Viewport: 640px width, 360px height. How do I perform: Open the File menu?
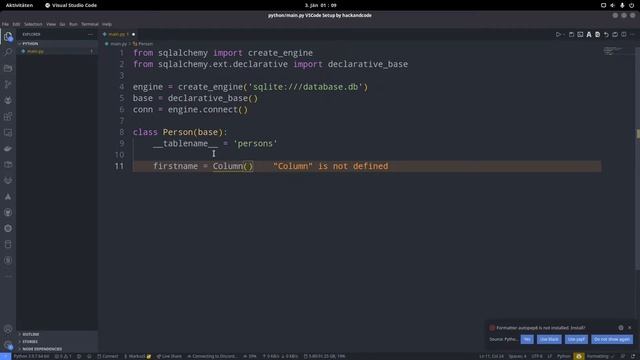5,24
